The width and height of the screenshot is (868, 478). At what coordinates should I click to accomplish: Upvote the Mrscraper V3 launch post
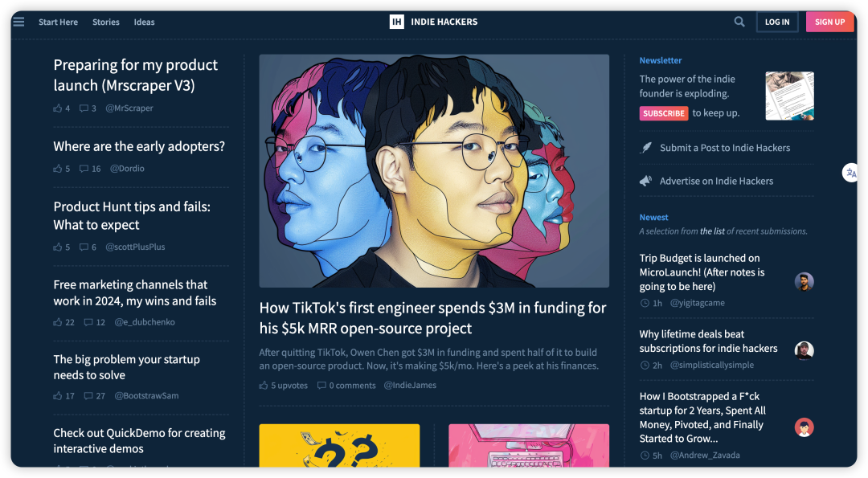pyautogui.click(x=58, y=108)
